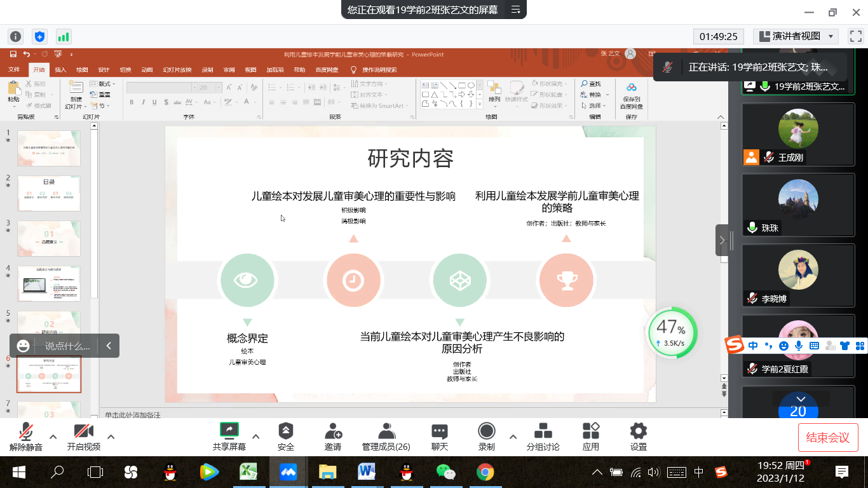Collapse the participant video side panel
Image resolution: width=868 pixels, height=488 pixels.
[x=722, y=240]
